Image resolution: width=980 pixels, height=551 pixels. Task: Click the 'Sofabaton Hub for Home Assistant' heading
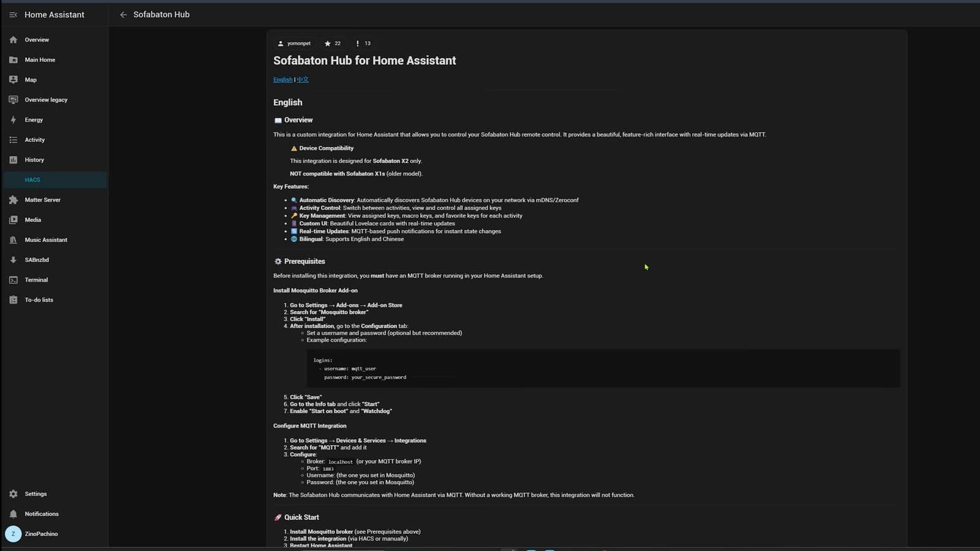pos(364,61)
